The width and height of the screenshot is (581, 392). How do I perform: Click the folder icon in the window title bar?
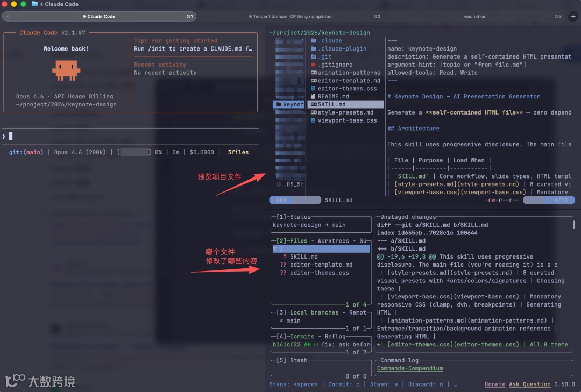(x=35, y=4)
